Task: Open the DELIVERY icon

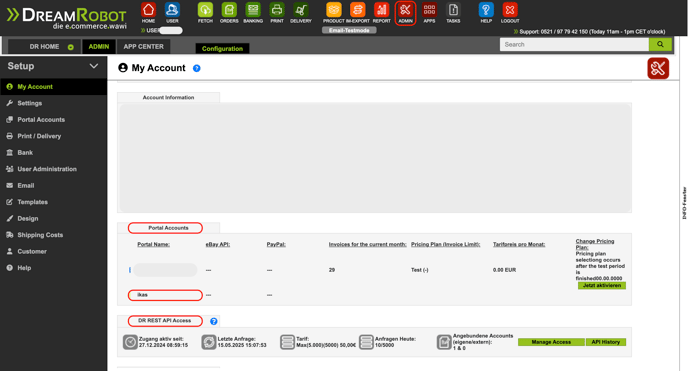Action: coord(301,10)
